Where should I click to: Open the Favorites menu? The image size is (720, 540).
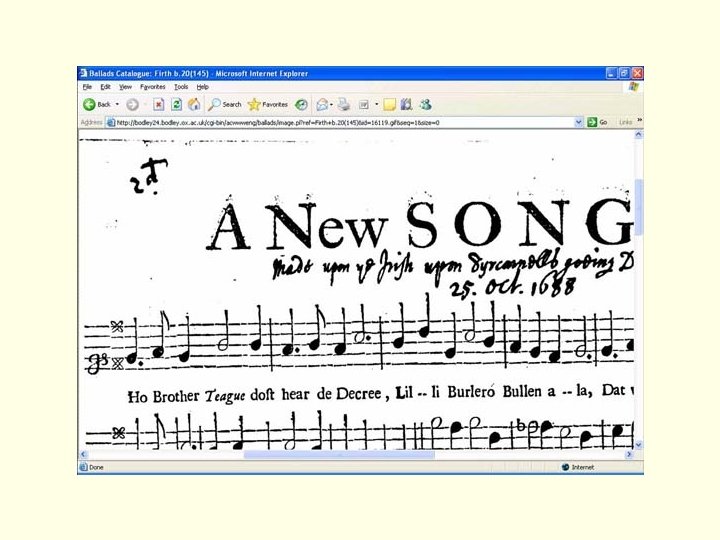pos(153,87)
